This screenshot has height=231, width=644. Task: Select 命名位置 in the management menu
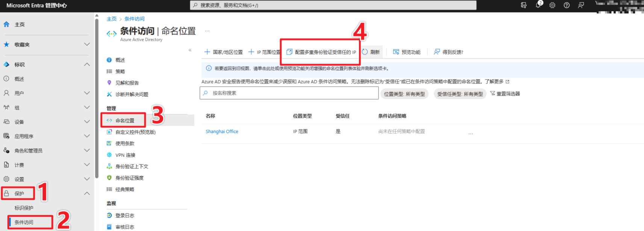pyautogui.click(x=125, y=120)
